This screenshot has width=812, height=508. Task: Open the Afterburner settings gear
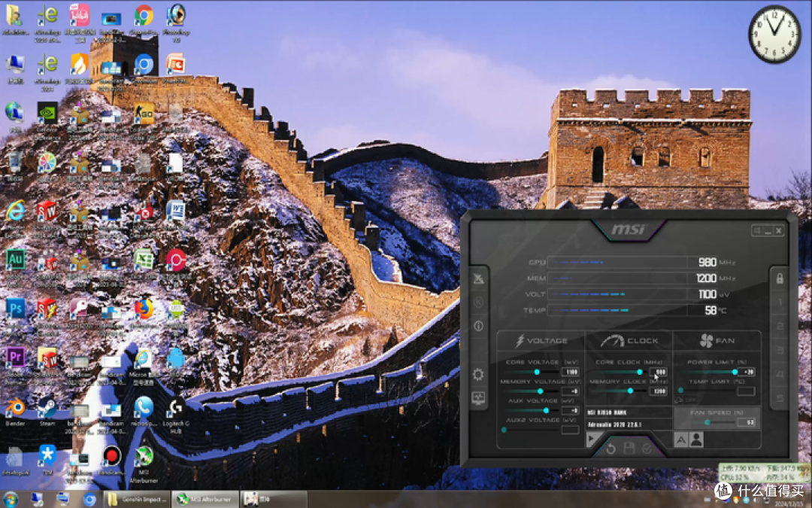(478, 374)
